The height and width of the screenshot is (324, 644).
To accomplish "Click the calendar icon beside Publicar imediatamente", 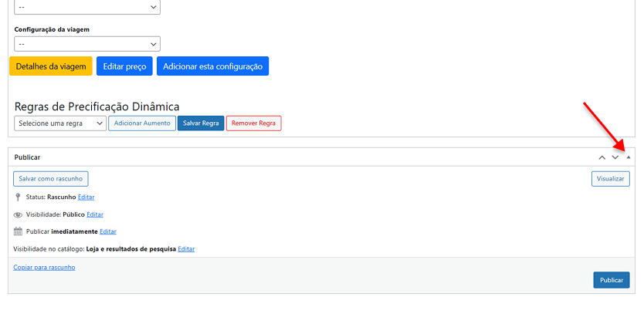I will pyautogui.click(x=18, y=231).
